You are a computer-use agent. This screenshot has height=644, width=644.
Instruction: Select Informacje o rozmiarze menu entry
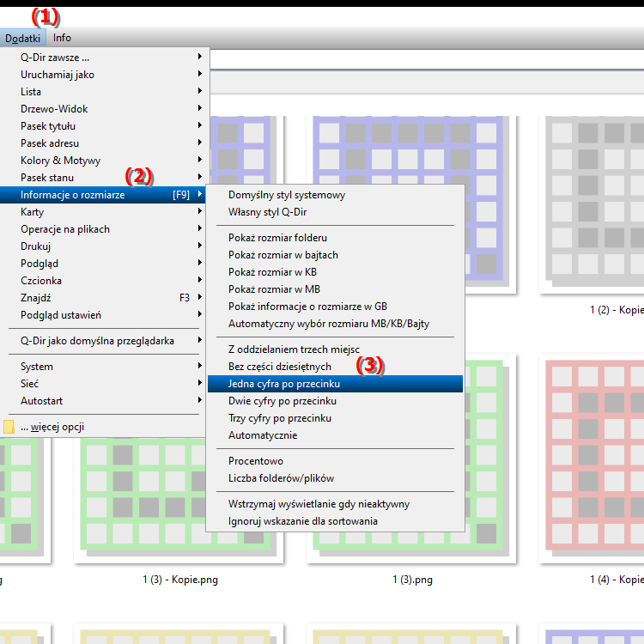tap(104, 195)
